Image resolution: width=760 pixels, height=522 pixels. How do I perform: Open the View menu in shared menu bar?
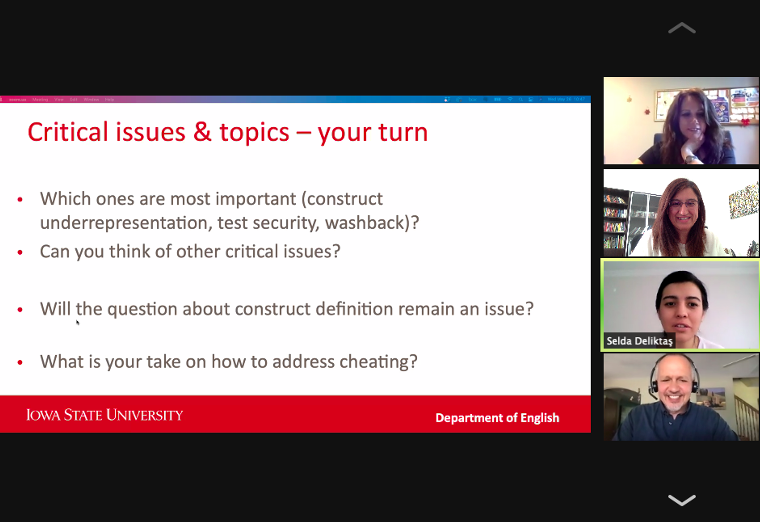59,99
